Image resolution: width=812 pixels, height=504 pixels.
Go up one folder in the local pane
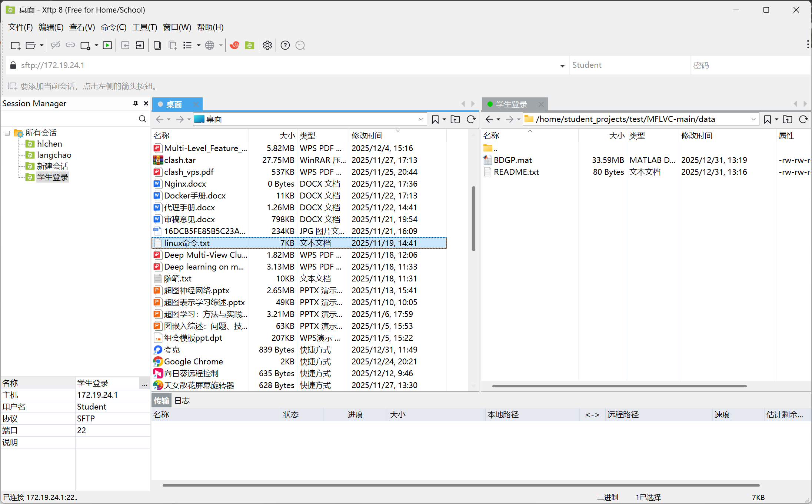click(455, 119)
